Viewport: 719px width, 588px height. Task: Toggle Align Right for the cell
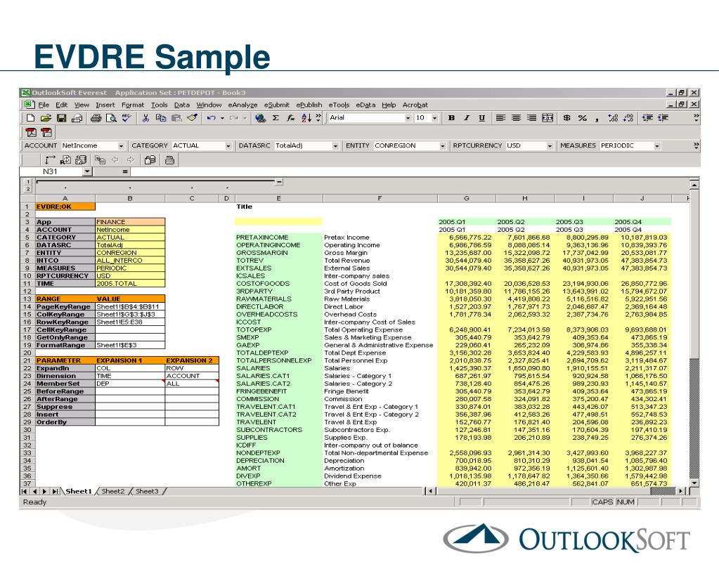[532, 118]
